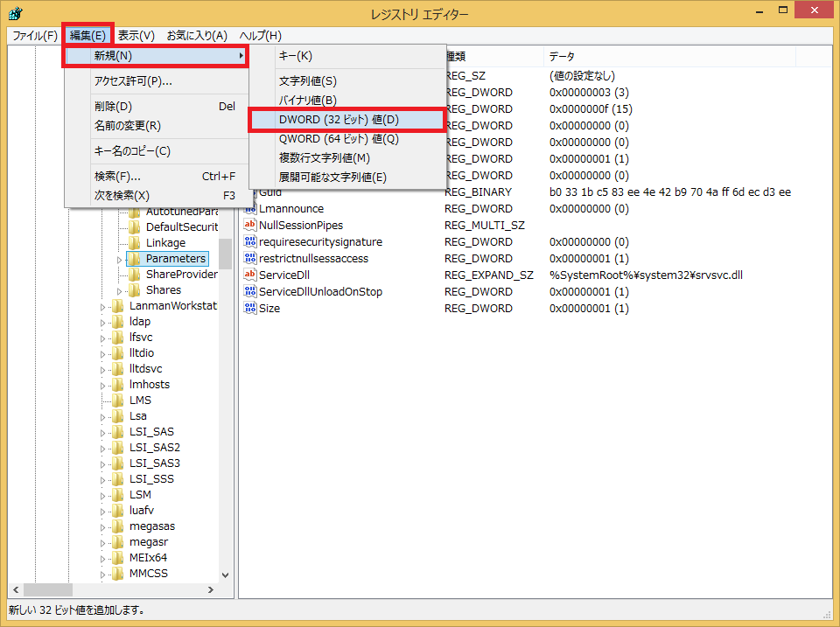Choose DWORD (32 ビット) 値(D) from submenu
The height and width of the screenshot is (627, 840).
coord(347,119)
